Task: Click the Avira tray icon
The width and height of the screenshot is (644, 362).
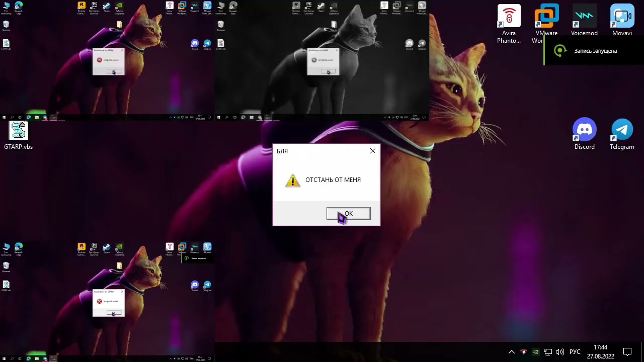Action: click(524, 352)
